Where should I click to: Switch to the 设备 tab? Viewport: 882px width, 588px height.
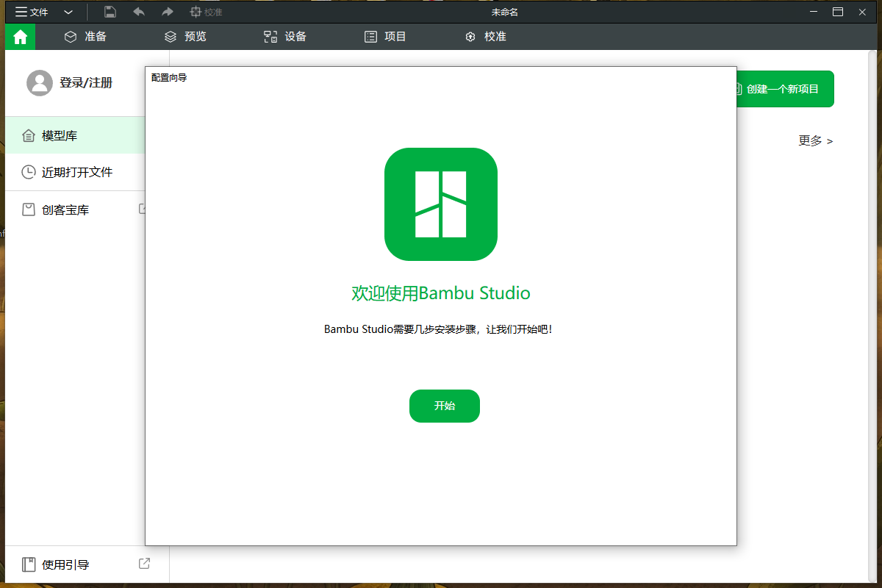click(x=285, y=37)
